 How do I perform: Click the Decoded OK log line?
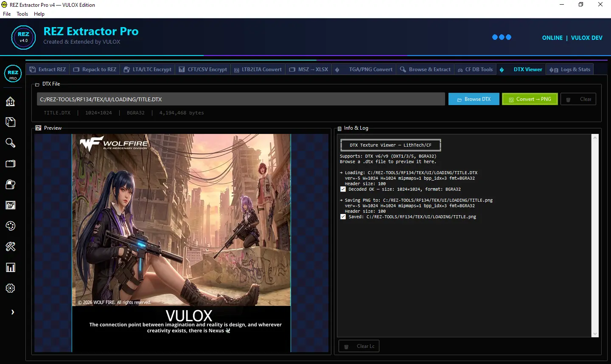pos(401,189)
